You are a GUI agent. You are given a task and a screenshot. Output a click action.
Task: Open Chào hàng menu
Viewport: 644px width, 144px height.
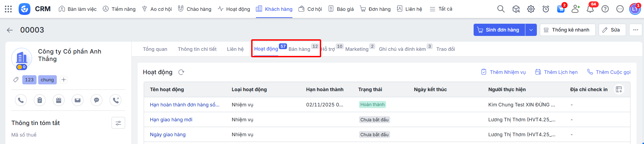click(x=195, y=9)
